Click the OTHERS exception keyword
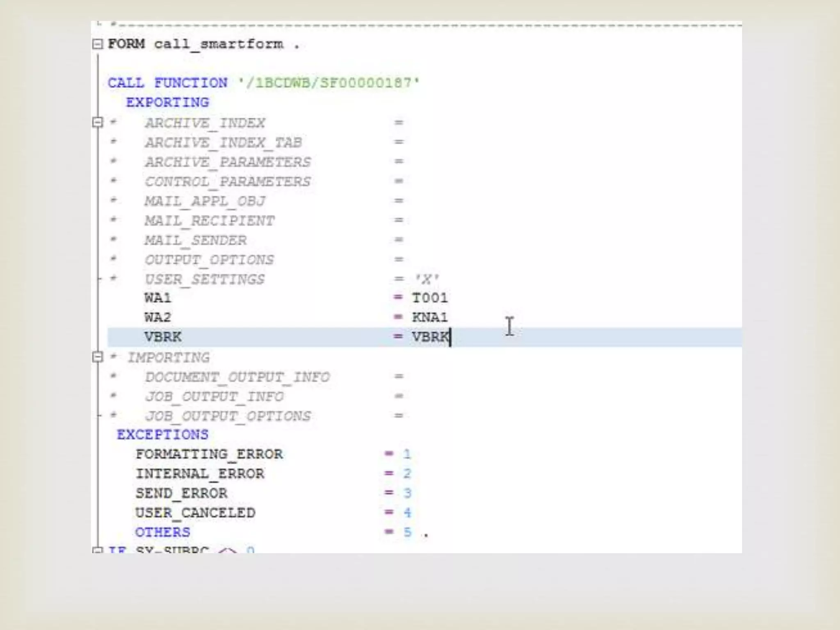Image resolution: width=840 pixels, height=630 pixels. [163, 532]
